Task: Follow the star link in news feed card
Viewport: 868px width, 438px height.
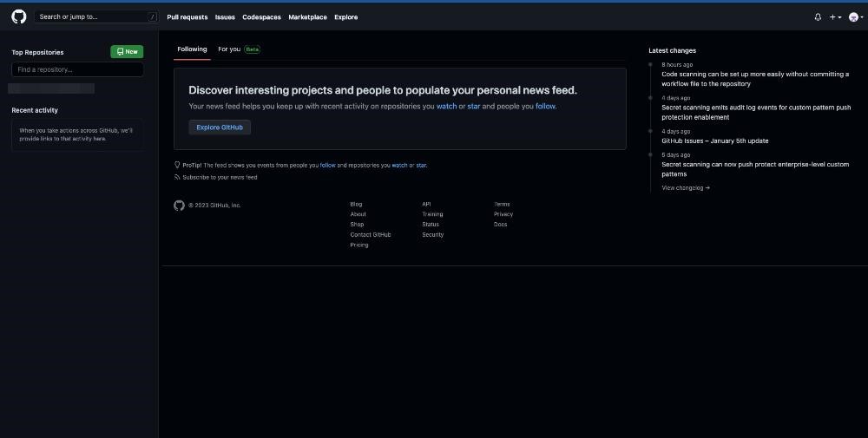Action: coord(474,106)
